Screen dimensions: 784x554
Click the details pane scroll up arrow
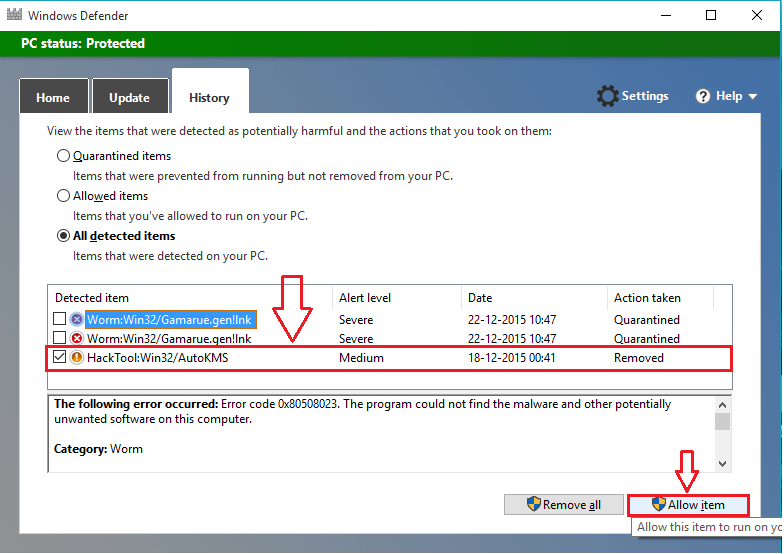(x=722, y=404)
